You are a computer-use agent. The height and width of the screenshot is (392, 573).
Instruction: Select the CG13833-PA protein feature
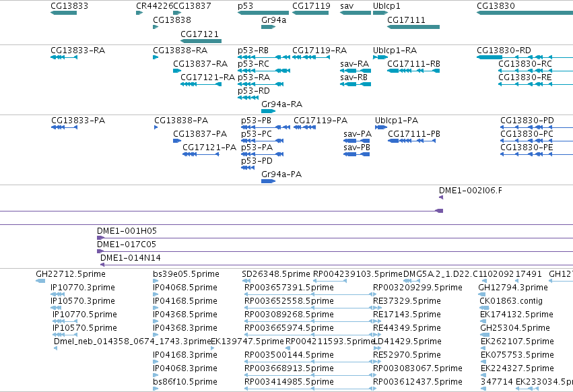pyautogui.click(x=65, y=127)
